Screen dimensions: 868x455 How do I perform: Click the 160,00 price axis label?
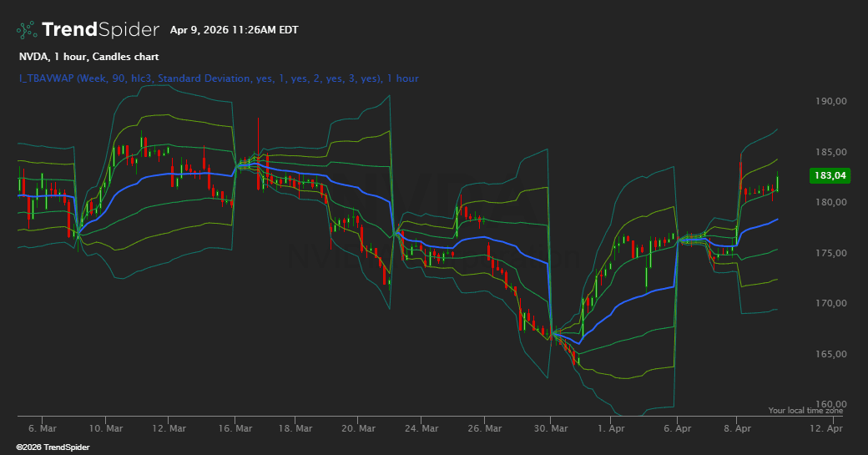[x=831, y=403]
